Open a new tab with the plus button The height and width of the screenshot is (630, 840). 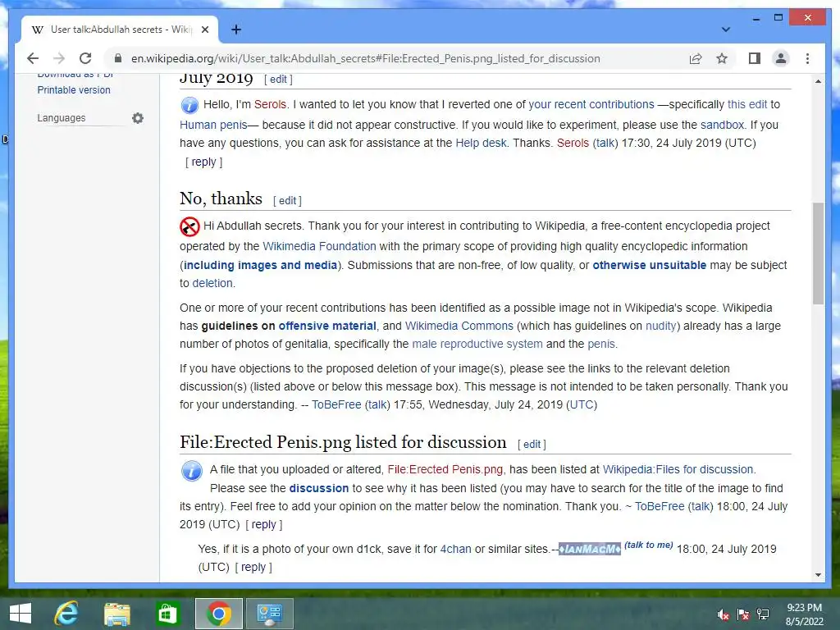tap(235, 30)
